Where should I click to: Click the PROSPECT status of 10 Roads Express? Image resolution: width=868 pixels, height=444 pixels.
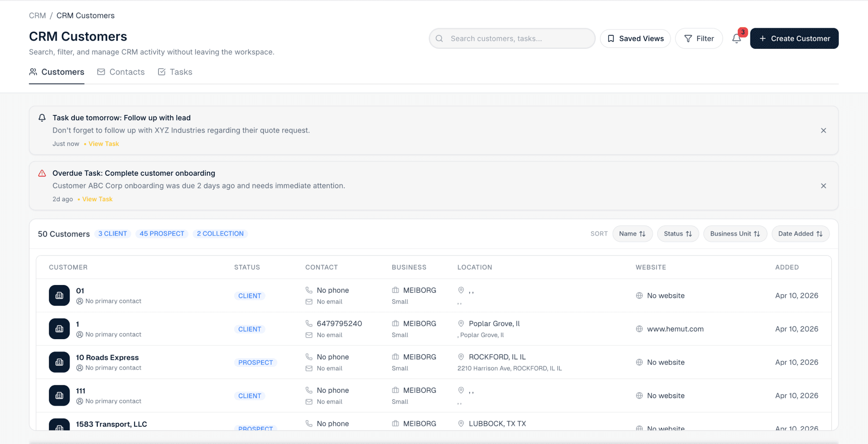(x=256, y=363)
